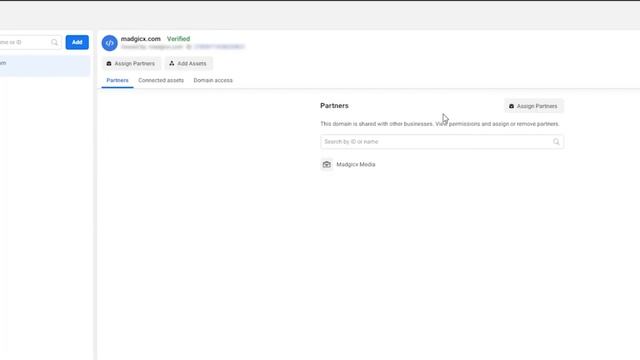Image resolution: width=640 pixels, height=360 pixels.
Task: Click the Partners section heading
Action: [x=334, y=106]
